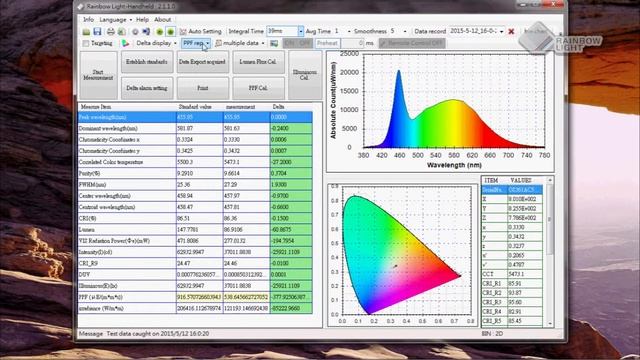This screenshot has width=640, height=360.
Task: Open the Info menu
Action: pos(88,20)
